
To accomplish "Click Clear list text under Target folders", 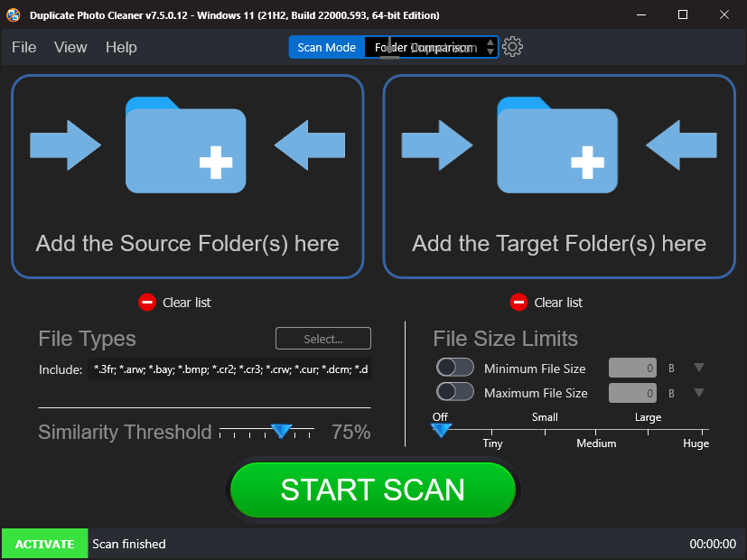I will pyautogui.click(x=558, y=303).
